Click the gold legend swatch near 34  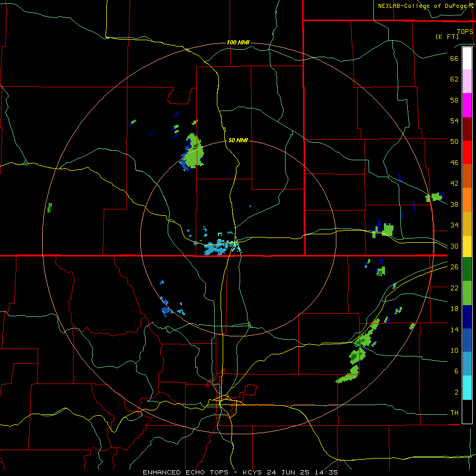click(467, 224)
